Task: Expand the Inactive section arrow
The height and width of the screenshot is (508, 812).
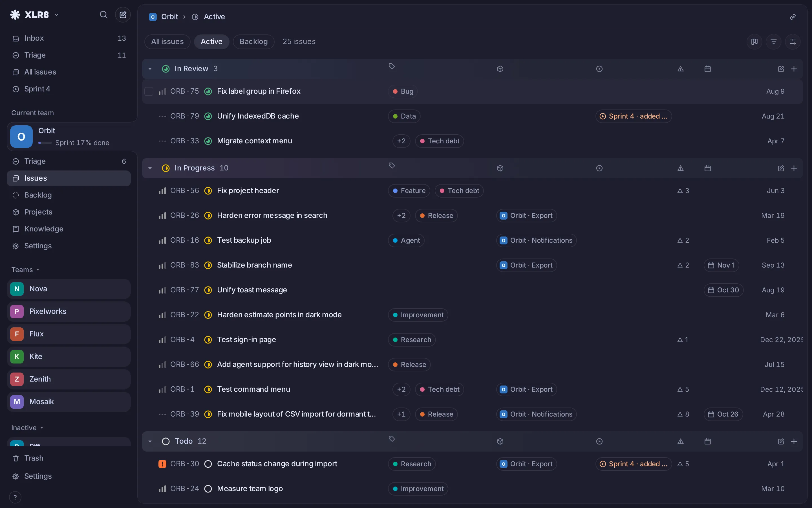Action: pos(42,428)
